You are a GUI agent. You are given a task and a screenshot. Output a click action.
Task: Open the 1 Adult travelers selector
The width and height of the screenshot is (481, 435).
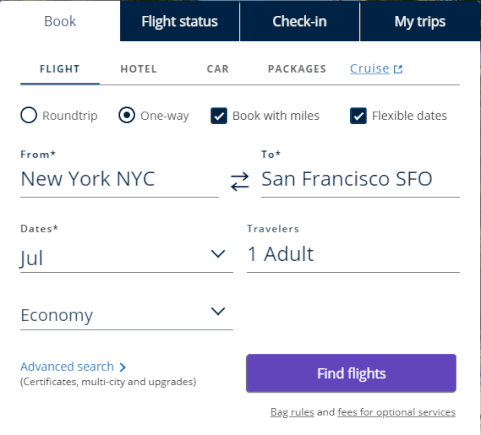click(x=353, y=254)
